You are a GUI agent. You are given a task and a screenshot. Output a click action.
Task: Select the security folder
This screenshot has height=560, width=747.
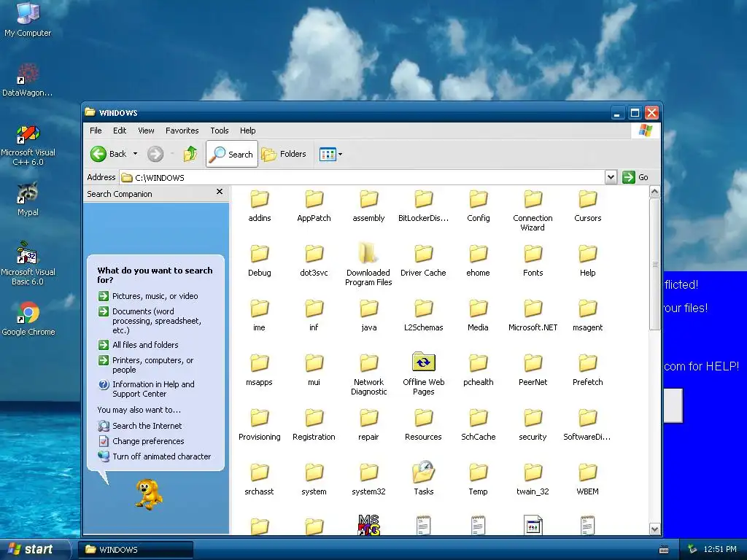533,425
